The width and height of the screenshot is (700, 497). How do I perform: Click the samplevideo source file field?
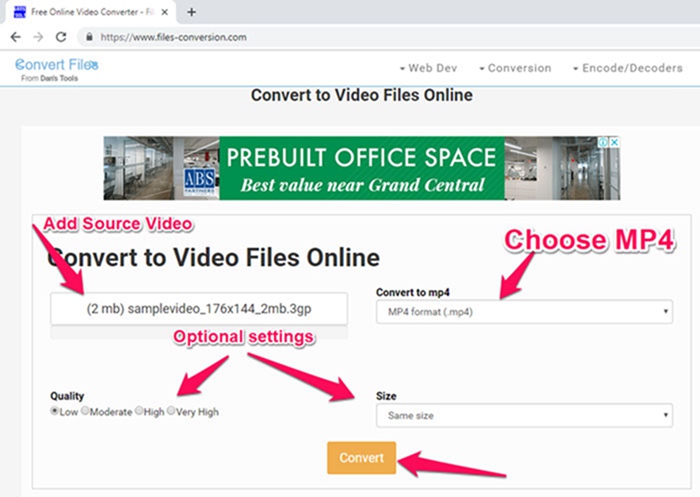coord(199,309)
